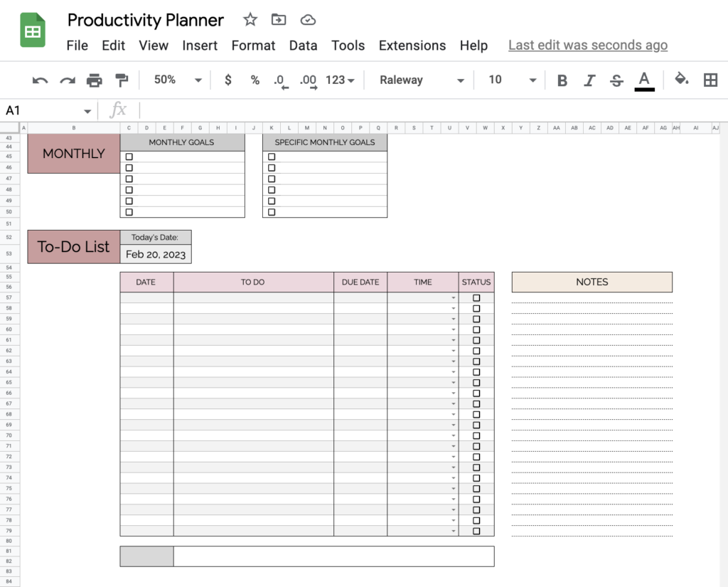Open the Extensions menu
This screenshot has height=587, width=728.
click(x=412, y=45)
